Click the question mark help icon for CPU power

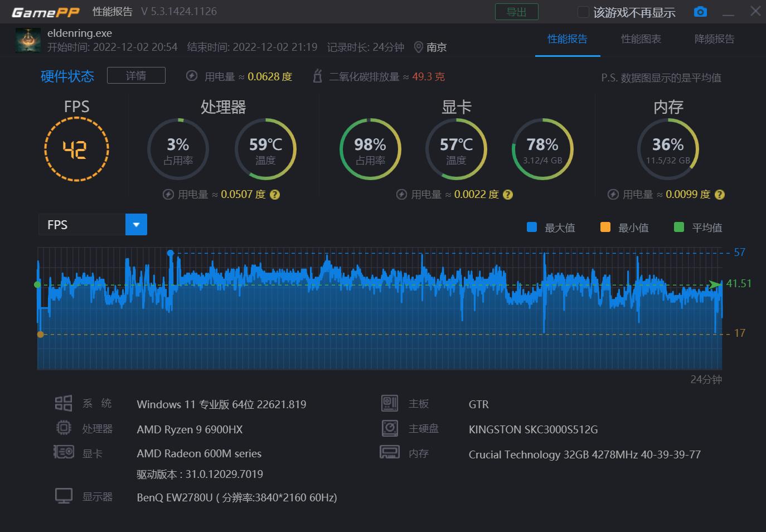pos(274,195)
